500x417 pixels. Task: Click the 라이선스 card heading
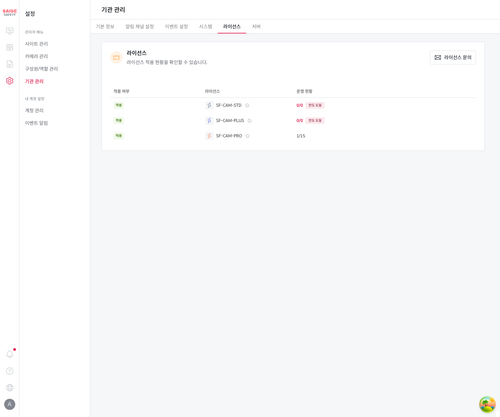point(136,53)
